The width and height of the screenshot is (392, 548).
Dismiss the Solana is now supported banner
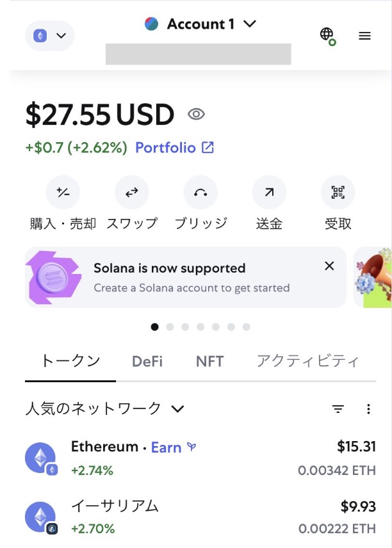[x=329, y=266]
